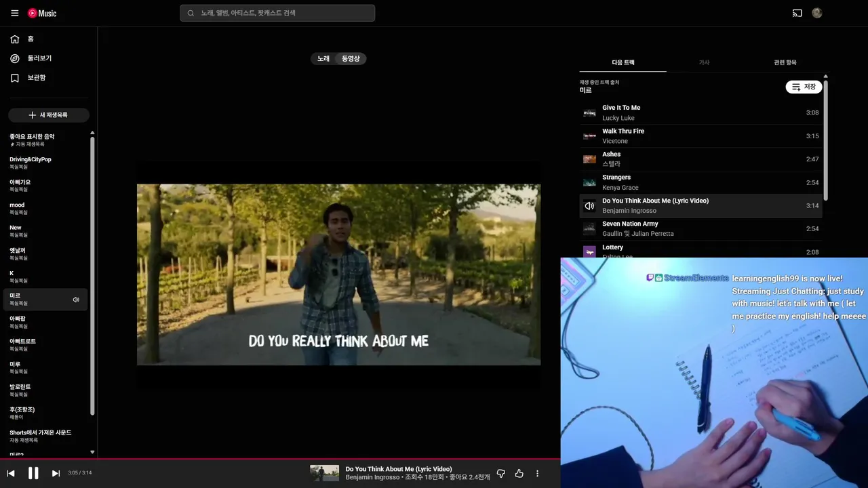Click speaker icon on the playing queue track
868x488 pixels.
pyautogui.click(x=589, y=205)
